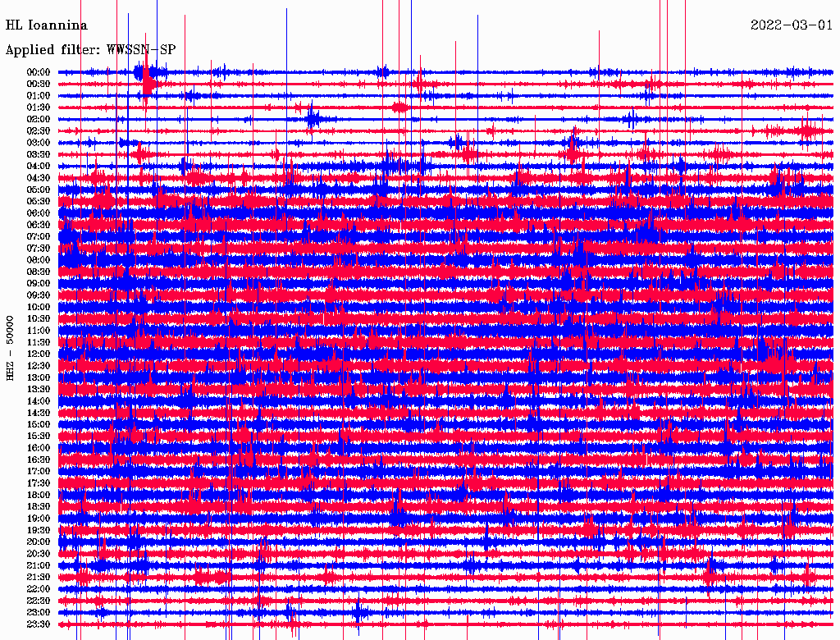Image resolution: width=840 pixels, height=640 pixels.
Task: Select the 06:30 time row label
Action: pos(39,225)
